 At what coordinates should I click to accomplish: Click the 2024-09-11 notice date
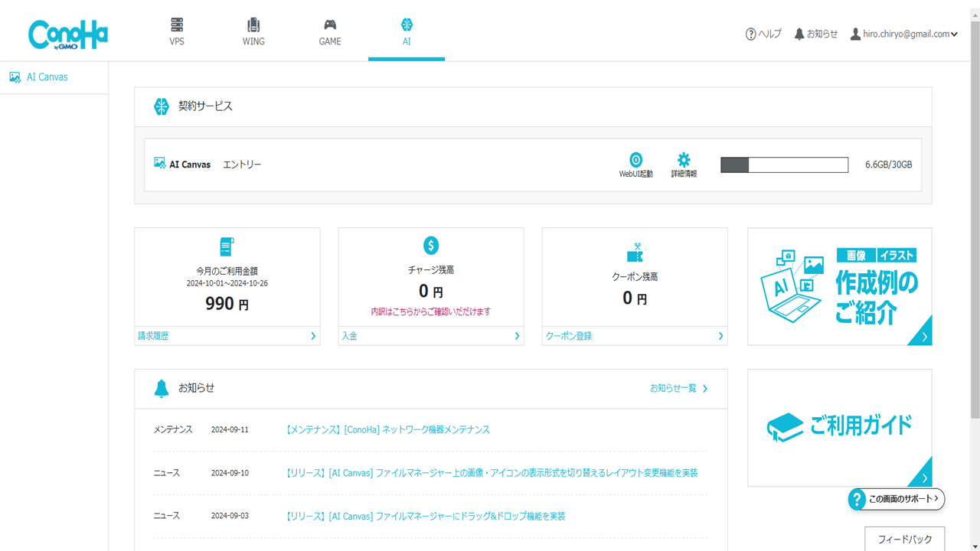[230, 430]
